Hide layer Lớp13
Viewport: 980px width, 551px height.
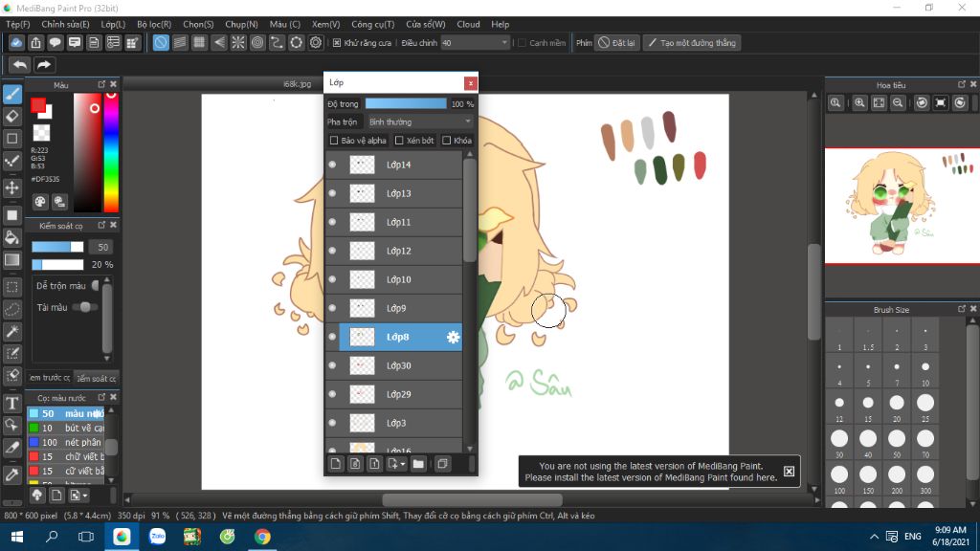pos(332,193)
